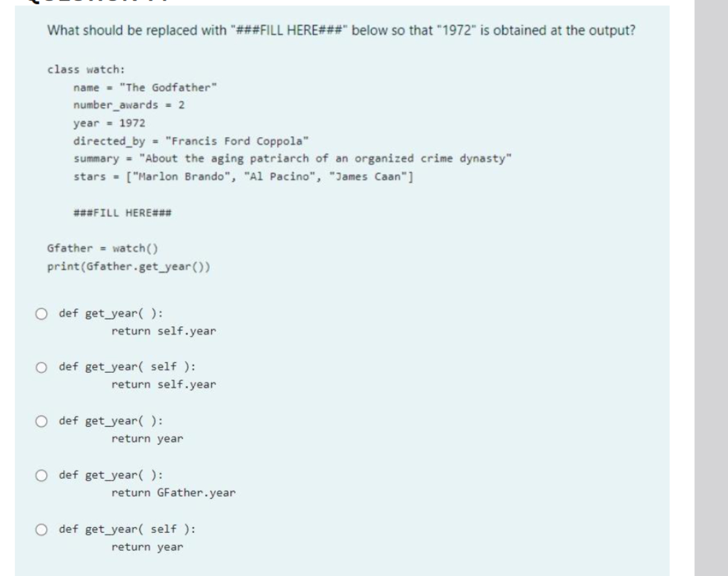Image resolution: width=728 pixels, height=576 pixels.
Task: Select radio option returning self.year without self parameter
Action: click(x=41, y=312)
